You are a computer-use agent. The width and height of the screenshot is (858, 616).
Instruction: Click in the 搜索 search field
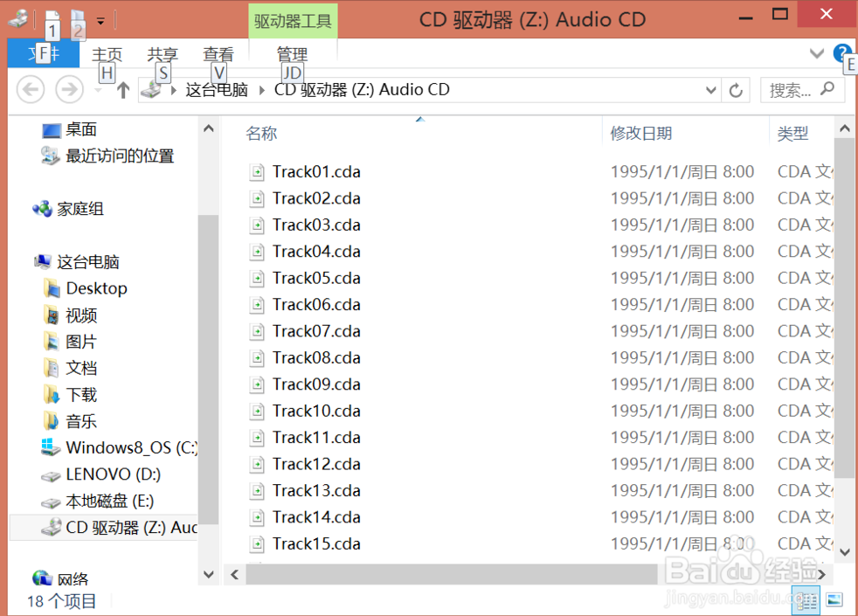(791, 90)
